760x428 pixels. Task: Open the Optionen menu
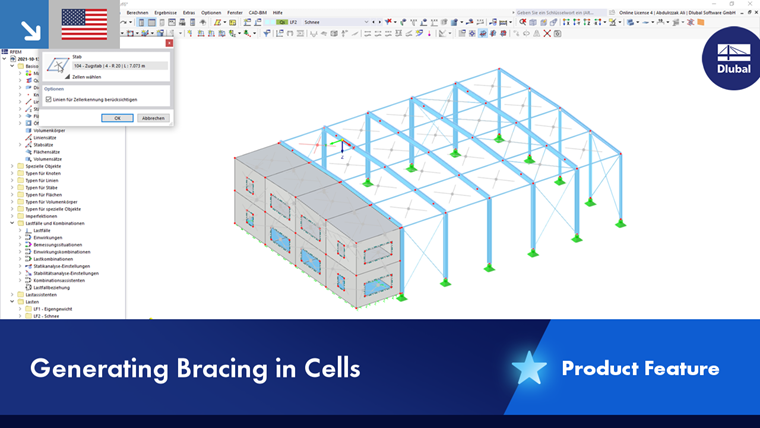point(211,13)
